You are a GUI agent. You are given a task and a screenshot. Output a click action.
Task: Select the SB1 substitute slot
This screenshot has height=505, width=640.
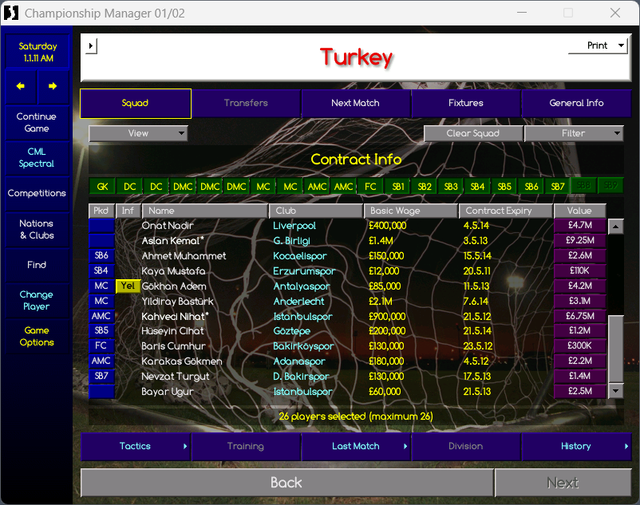(x=398, y=187)
